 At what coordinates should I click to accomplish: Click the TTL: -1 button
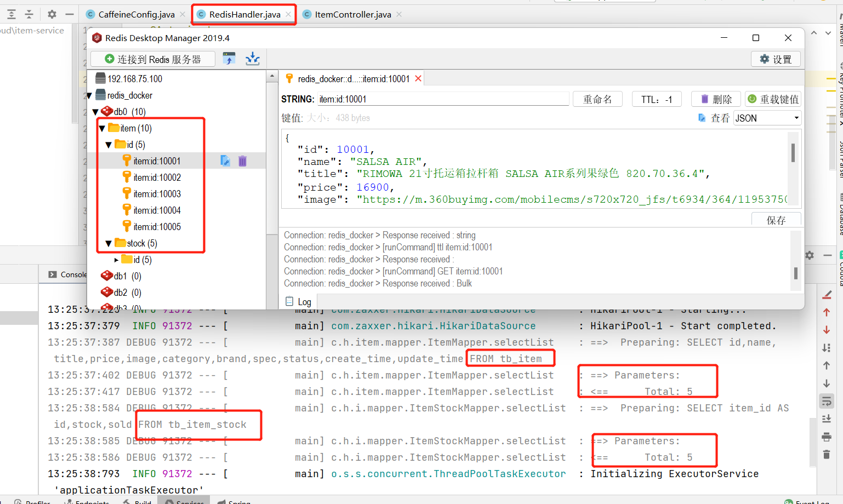[657, 99]
